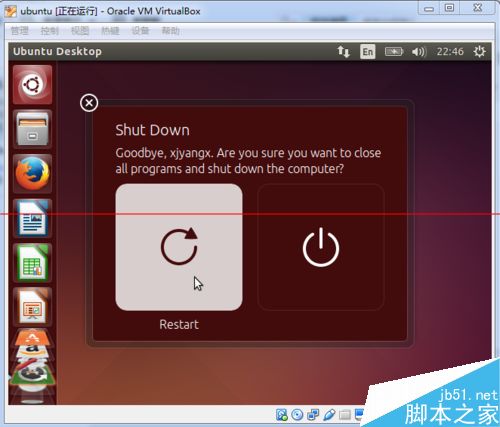
Task: Open the Ubuntu Dash from the launcher
Action: point(32,85)
